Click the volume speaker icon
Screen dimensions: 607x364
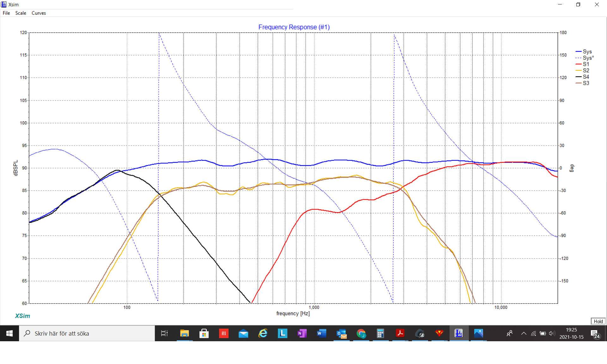click(x=552, y=333)
